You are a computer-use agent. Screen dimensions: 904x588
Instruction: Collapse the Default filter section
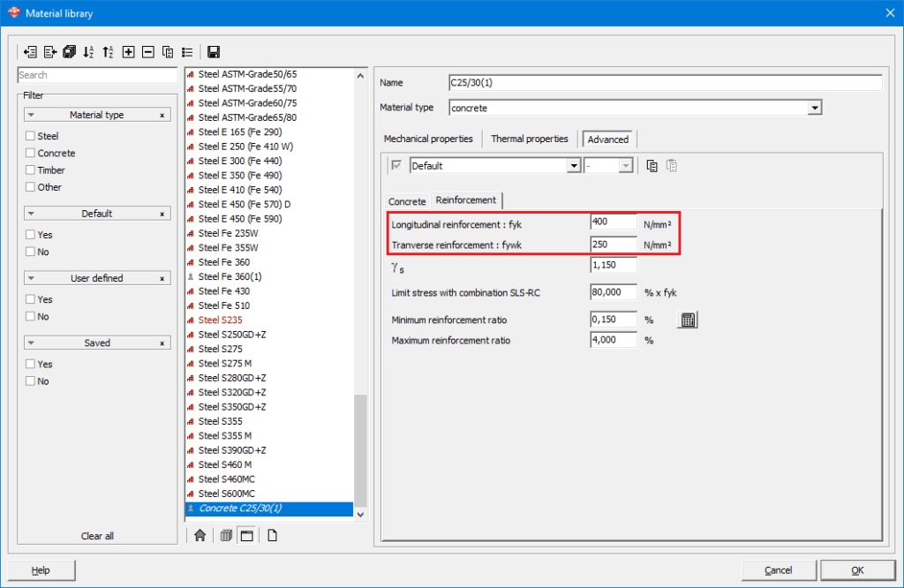pos(31,214)
